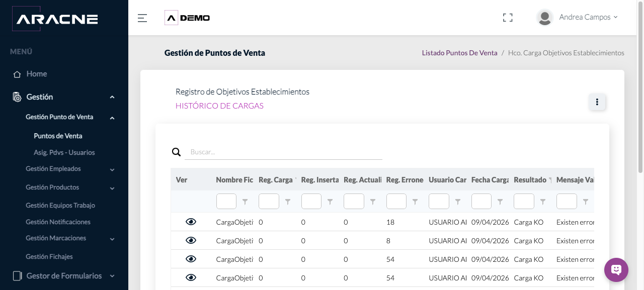Open the filter icon for Reg. Errone column
The height and width of the screenshot is (290, 644).
tap(415, 202)
